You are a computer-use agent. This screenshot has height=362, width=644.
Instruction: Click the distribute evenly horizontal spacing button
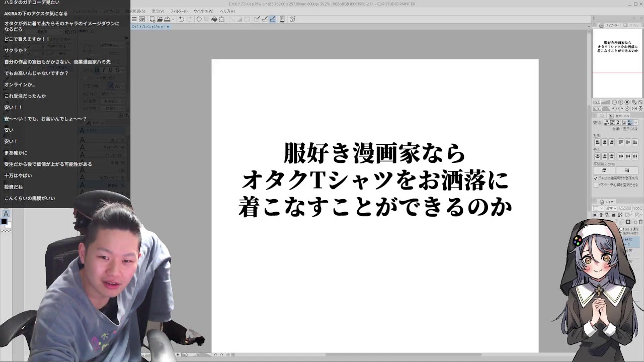627,170
